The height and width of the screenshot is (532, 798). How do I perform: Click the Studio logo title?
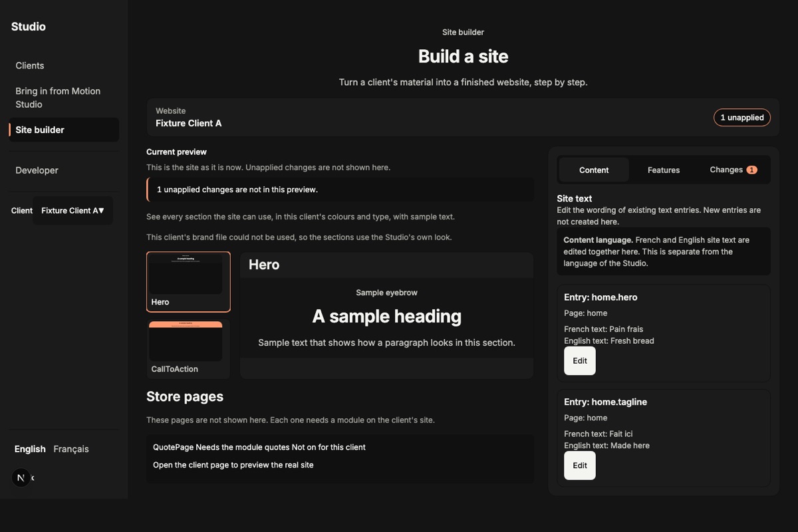click(29, 27)
